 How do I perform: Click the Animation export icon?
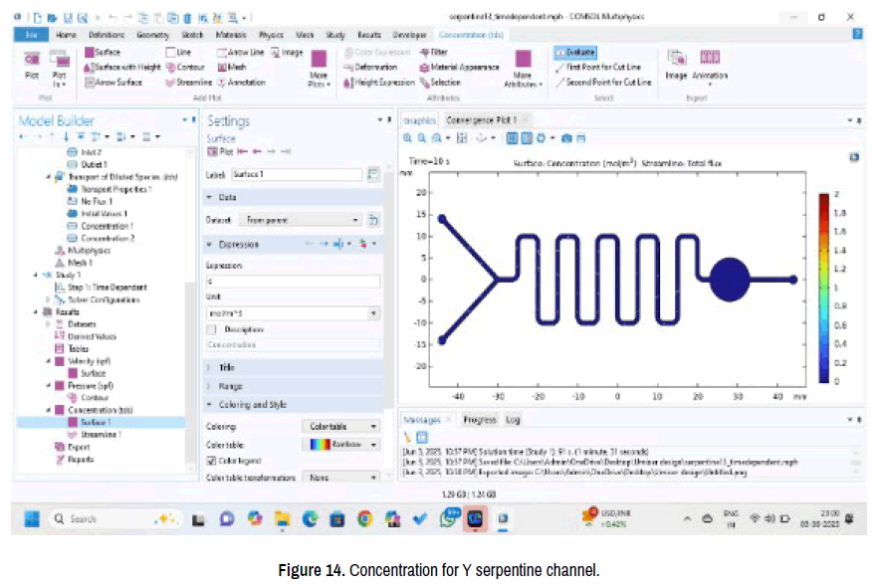[x=710, y=64]
